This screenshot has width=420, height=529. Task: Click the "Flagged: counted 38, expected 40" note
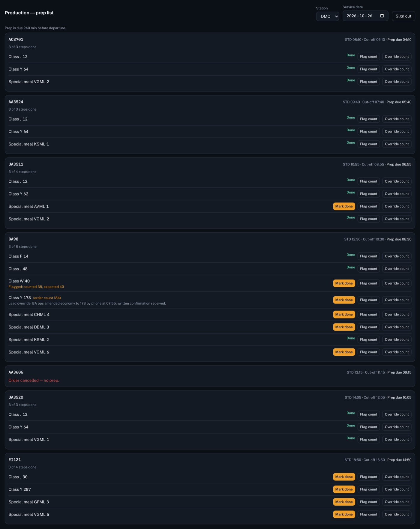(x=36, y=287)
